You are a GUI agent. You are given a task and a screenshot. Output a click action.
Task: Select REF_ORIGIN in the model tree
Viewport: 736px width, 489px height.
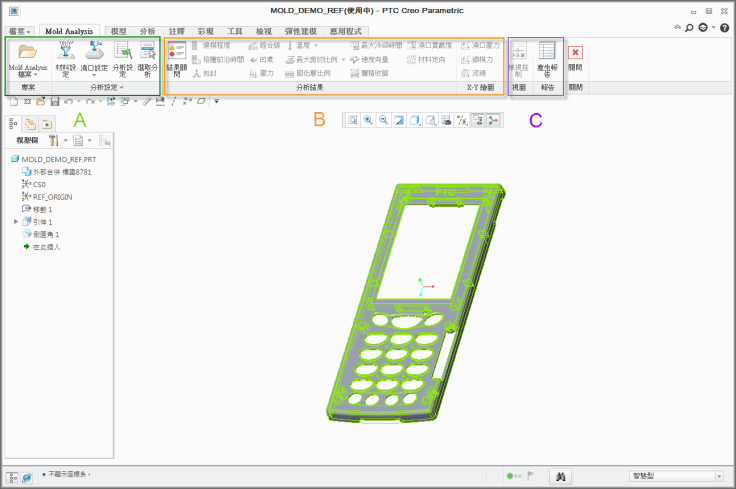tap(52, 196)
